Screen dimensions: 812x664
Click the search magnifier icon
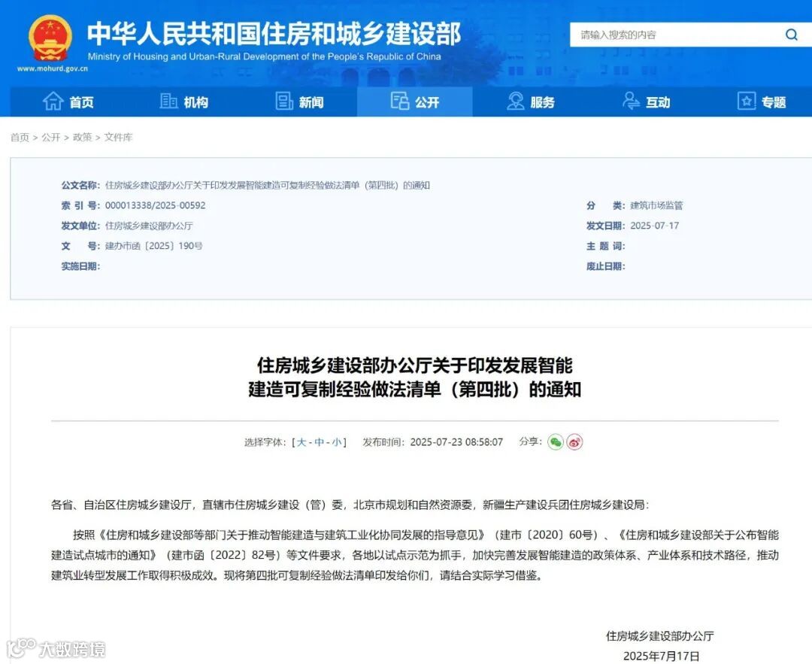(791, 35)
